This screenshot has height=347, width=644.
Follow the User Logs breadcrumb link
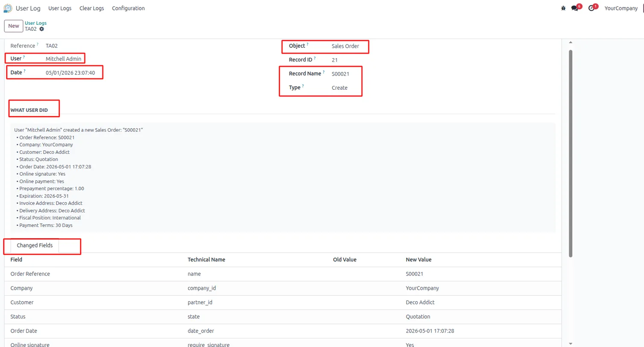tap(36, 23)
